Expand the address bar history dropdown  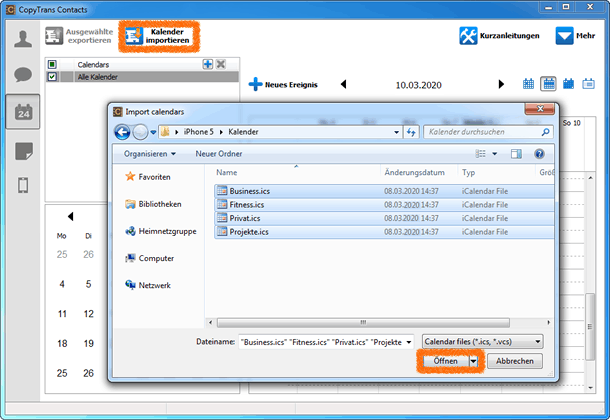pos(396,132)
